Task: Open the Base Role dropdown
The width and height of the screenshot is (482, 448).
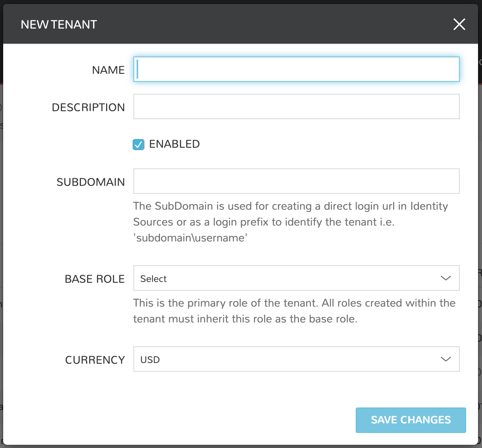Action: click(x=296, y=278)
